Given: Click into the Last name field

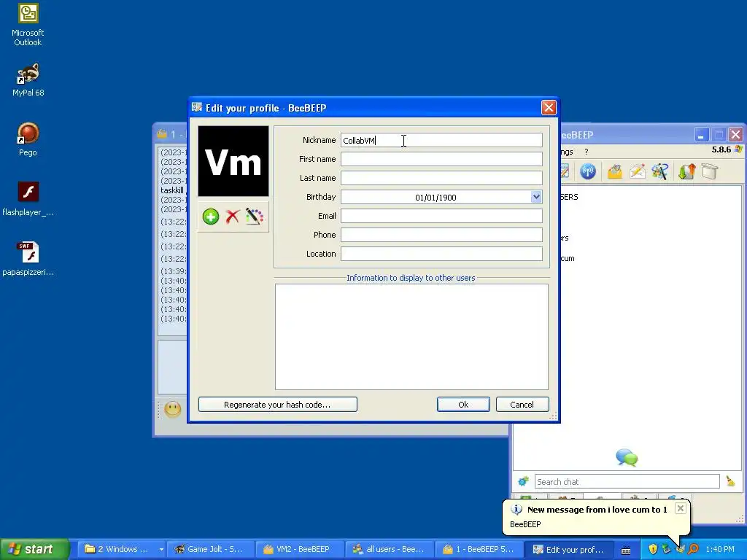Looking at the screenshot, I should (441, 178).
